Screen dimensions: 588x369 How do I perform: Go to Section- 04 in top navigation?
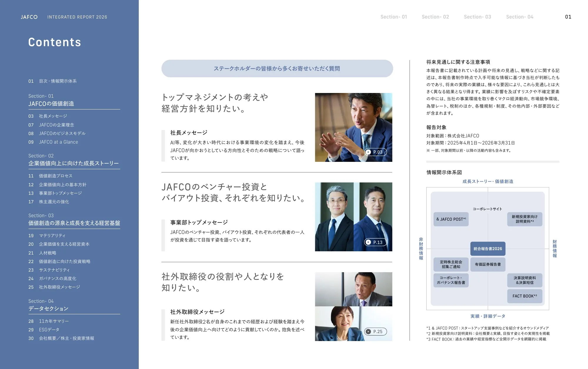(519, 17)
